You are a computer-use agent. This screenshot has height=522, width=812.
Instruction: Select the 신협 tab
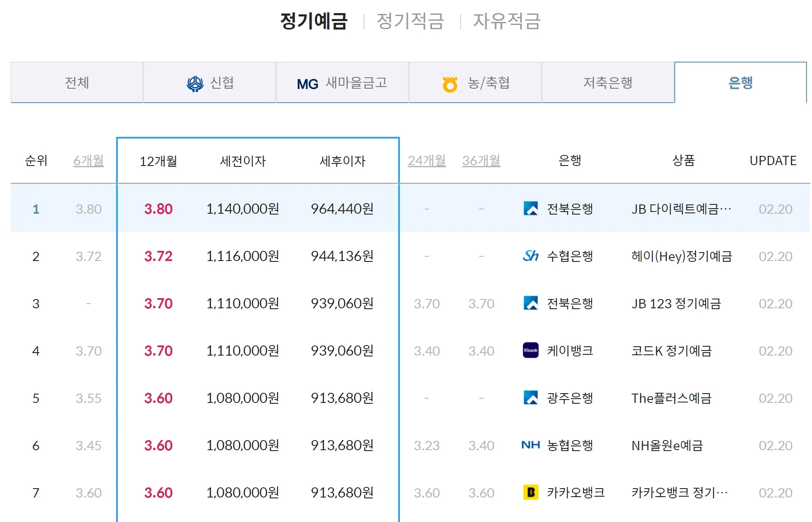[x=209, y=82]
